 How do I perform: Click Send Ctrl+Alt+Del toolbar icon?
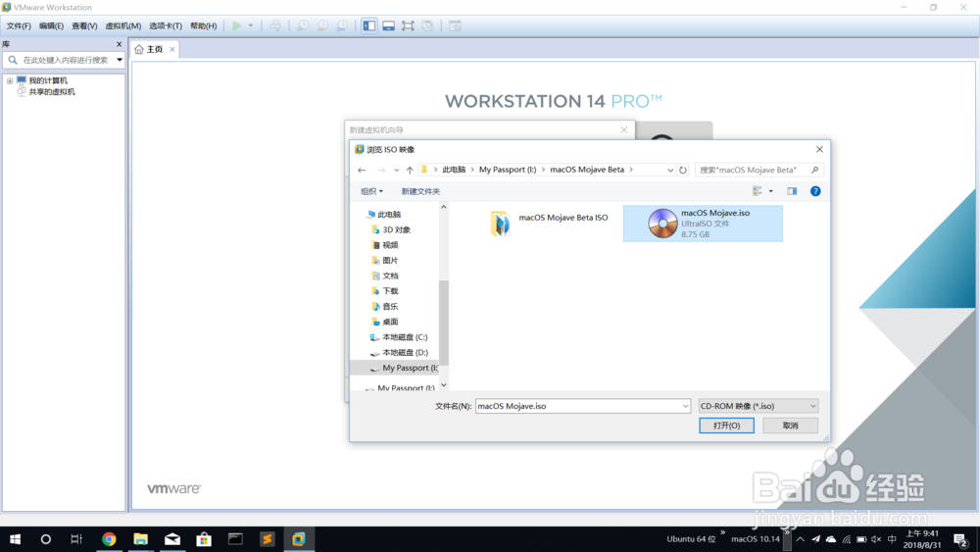point(275,25)
